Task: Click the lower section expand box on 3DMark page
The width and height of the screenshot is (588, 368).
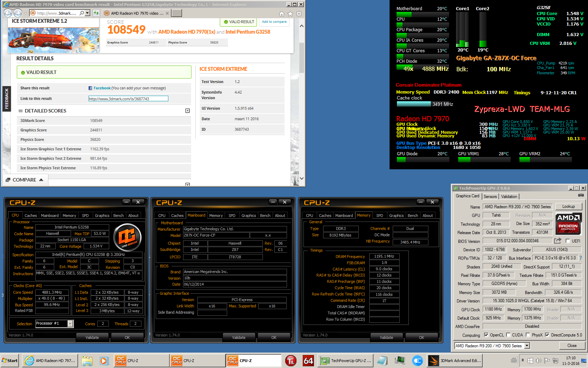Action: click(x=188, y=184)
